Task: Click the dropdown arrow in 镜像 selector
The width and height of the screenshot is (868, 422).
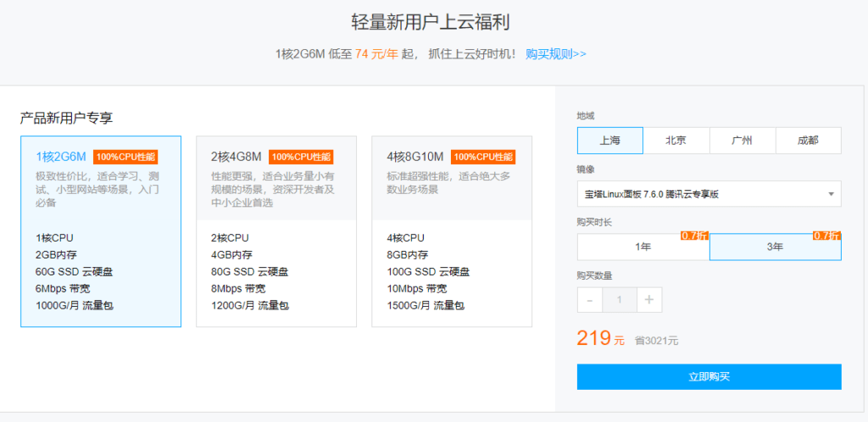Action: tap(831, 194)
